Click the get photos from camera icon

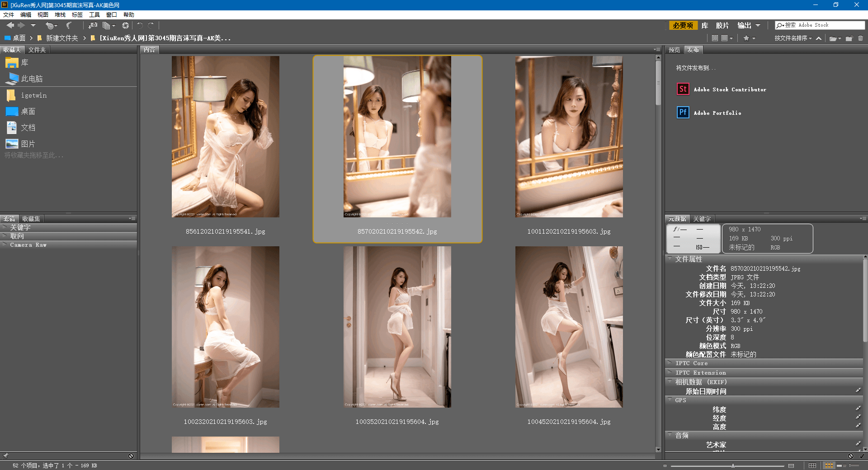pos(93,25)
